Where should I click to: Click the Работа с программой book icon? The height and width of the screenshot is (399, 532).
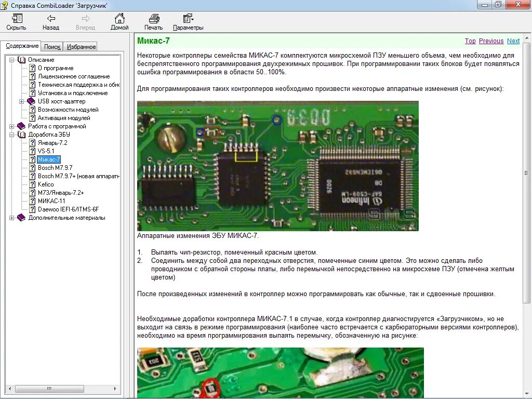(21, 126)
